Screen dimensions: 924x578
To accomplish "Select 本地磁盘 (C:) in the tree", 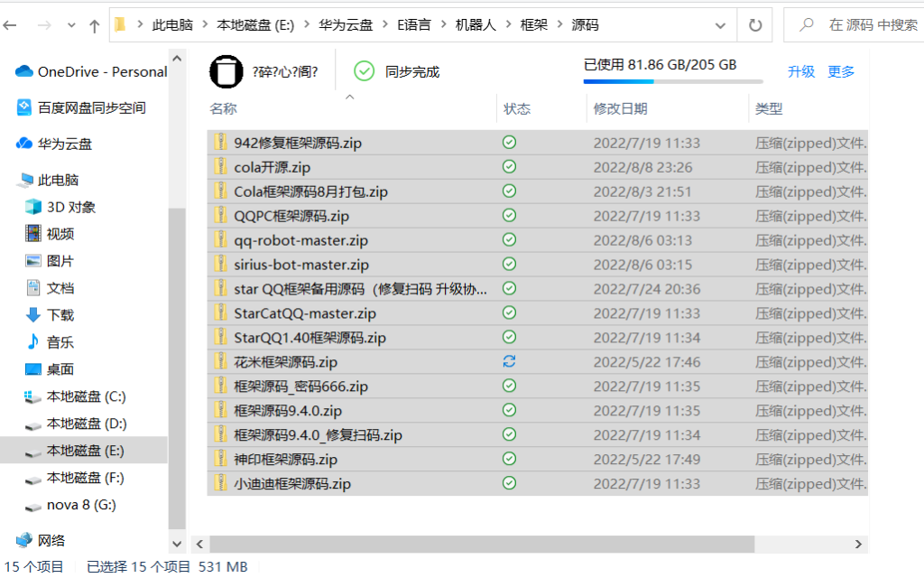I will pyautogui.click(x=86, y=396).
